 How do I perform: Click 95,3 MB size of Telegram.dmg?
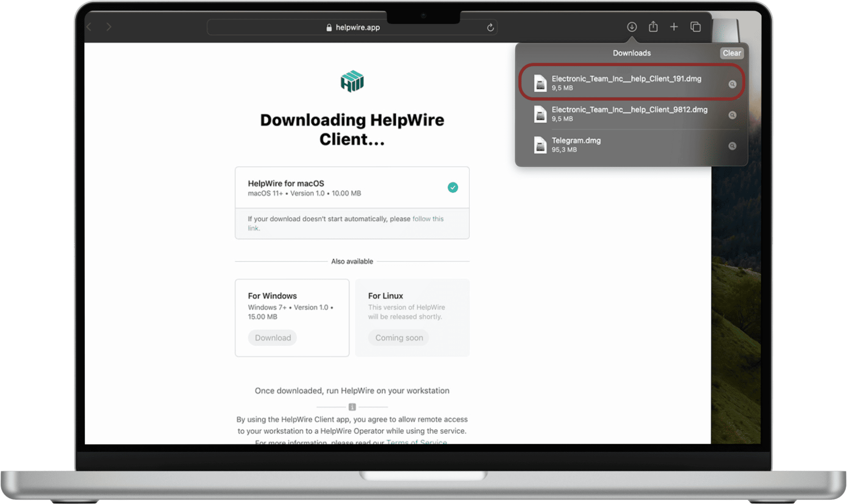[564, 150]
